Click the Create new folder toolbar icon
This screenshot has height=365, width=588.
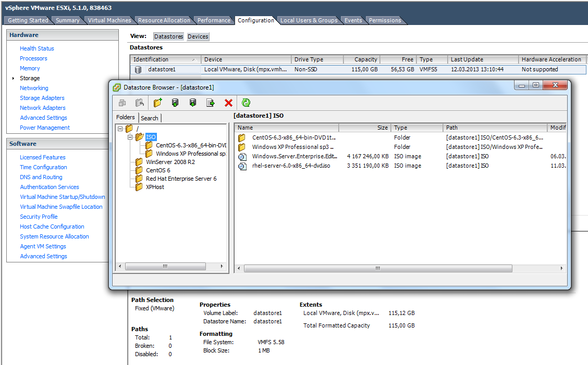tap(157, 103)
